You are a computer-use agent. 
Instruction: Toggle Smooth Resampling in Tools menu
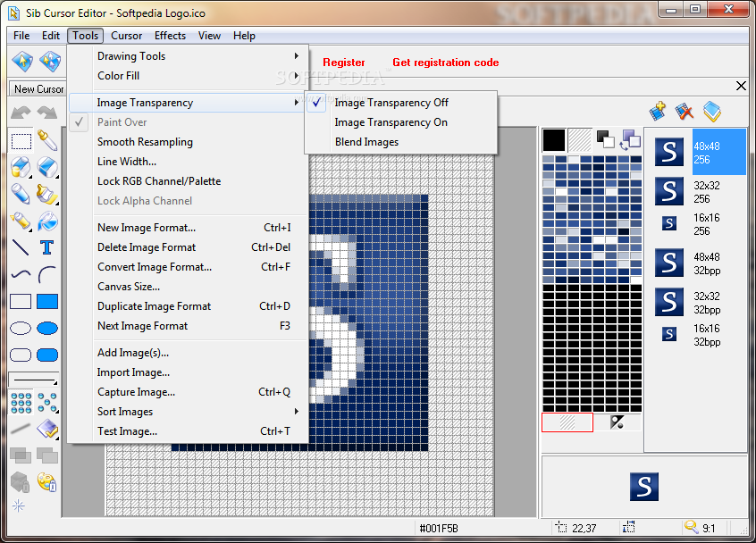click(188, 142)
